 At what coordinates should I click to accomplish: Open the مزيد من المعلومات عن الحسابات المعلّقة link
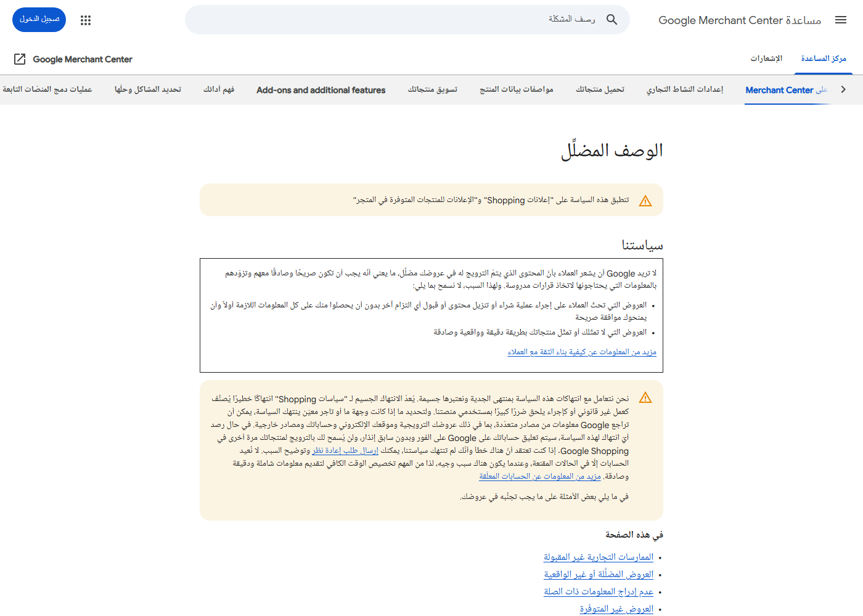[540, 476]
